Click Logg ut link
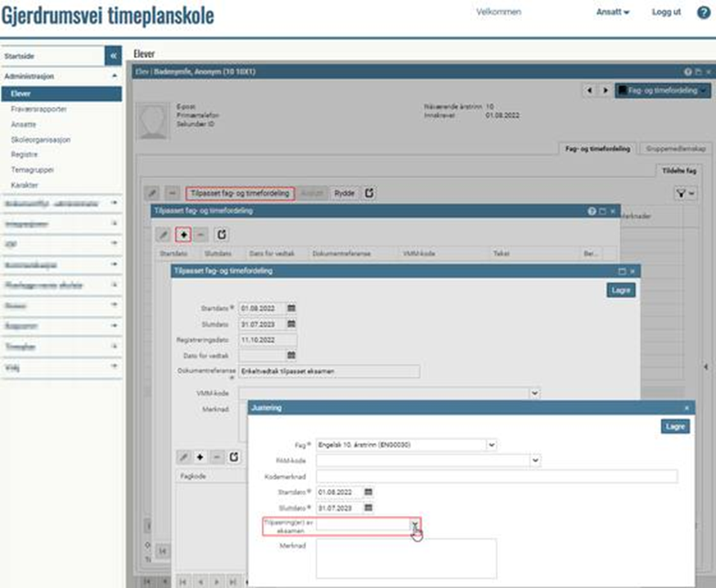 point(666,13)
